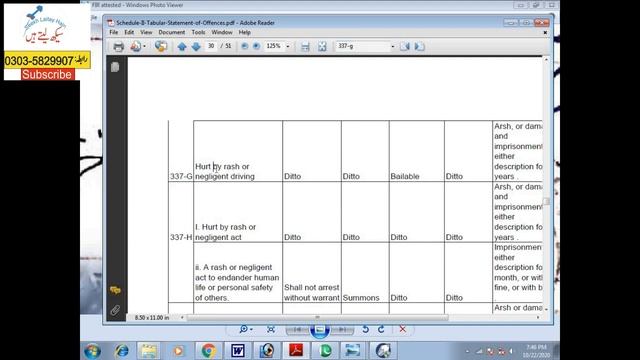Click the green circle taskbar icon
Screen dimensions: 640x360
[325, 351]
